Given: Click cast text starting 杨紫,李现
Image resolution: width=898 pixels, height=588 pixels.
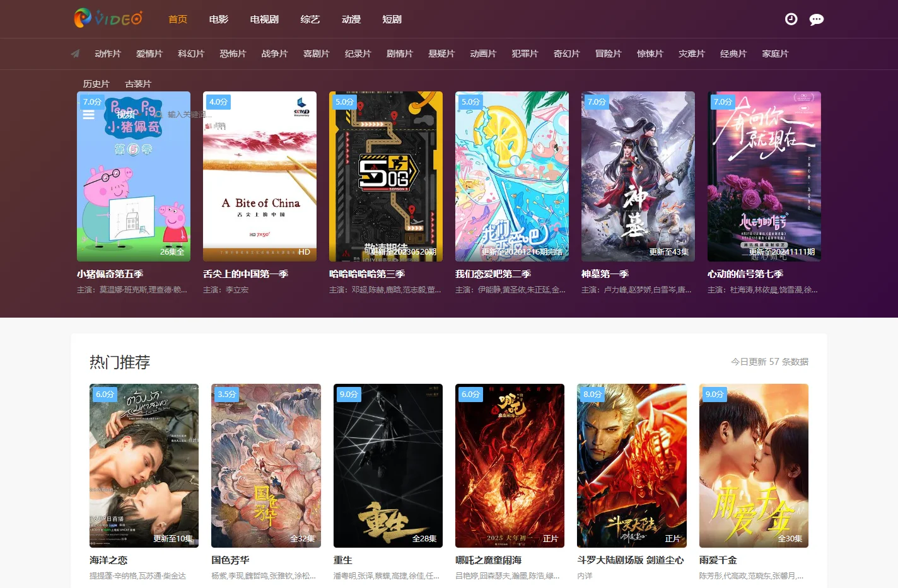Looking at the screenshot, I should tap(264, 576).
